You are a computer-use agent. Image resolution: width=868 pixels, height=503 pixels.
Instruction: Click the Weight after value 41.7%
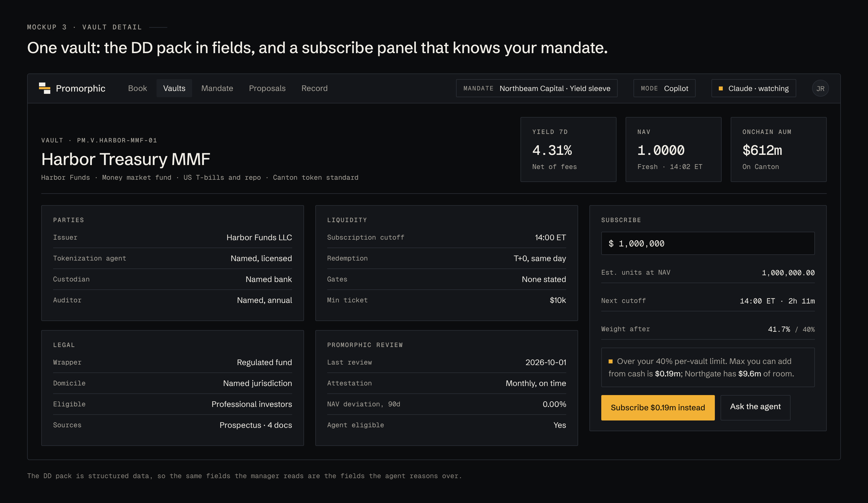[x=779, y=329]
